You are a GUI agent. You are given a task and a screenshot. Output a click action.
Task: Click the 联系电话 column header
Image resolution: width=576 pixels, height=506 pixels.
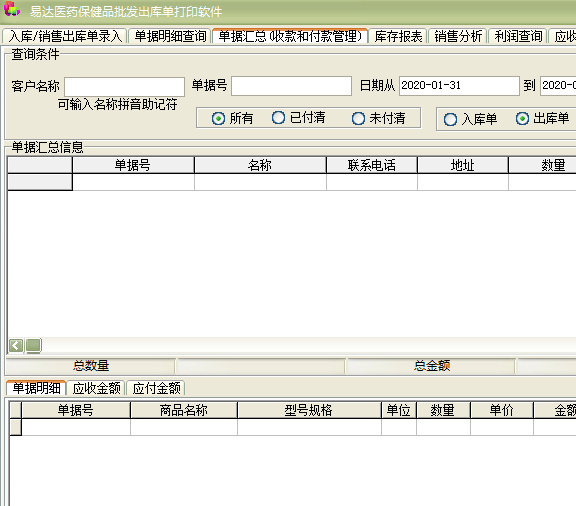(372, 165)
